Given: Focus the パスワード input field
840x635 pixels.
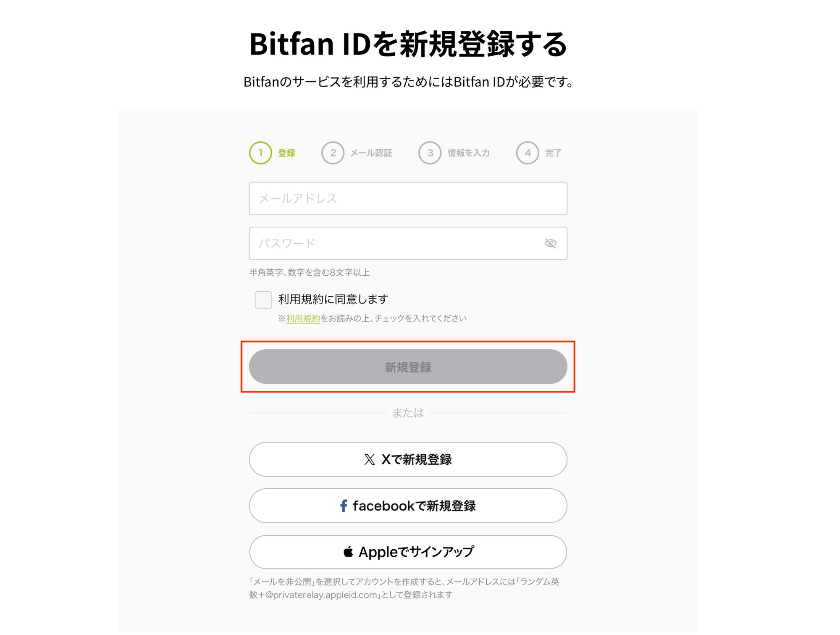Looking at the screenshot, I should coord(395,243).
